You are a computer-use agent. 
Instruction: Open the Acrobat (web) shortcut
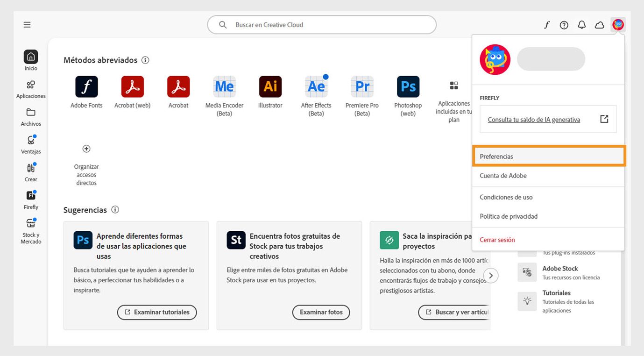tap(133, 86)
